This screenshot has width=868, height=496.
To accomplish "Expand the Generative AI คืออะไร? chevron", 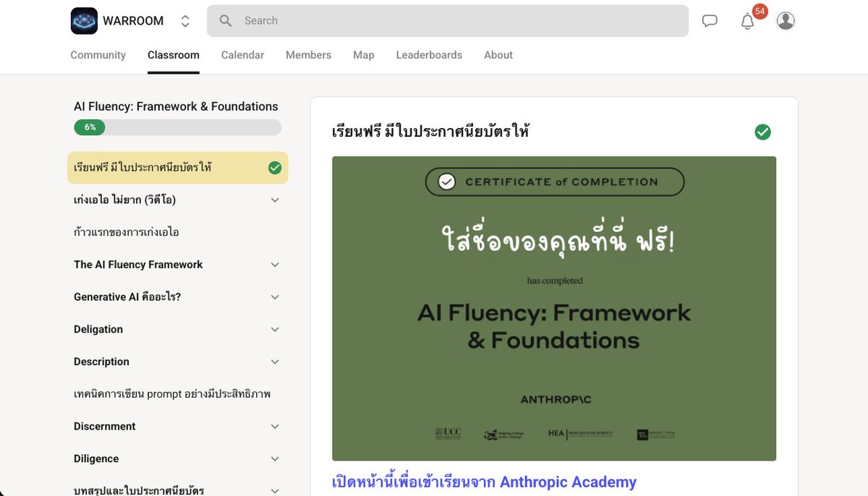I will click(x=275, y=297).
